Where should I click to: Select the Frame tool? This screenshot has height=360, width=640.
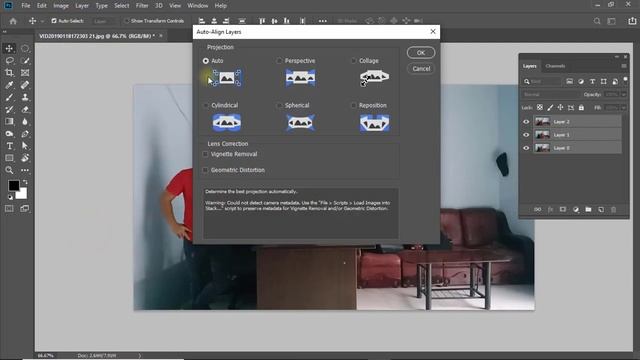point(25,73)
